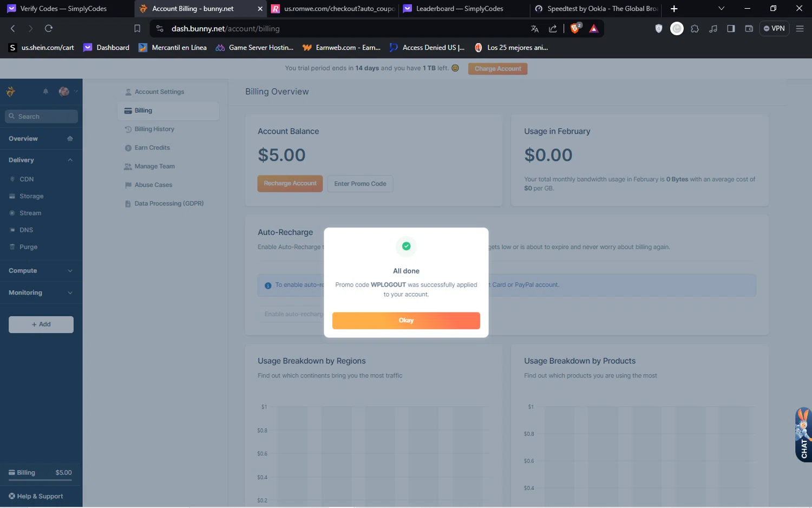Open the Access Denied US bookmark
The image size is (812, 508).
coord(427,48)
